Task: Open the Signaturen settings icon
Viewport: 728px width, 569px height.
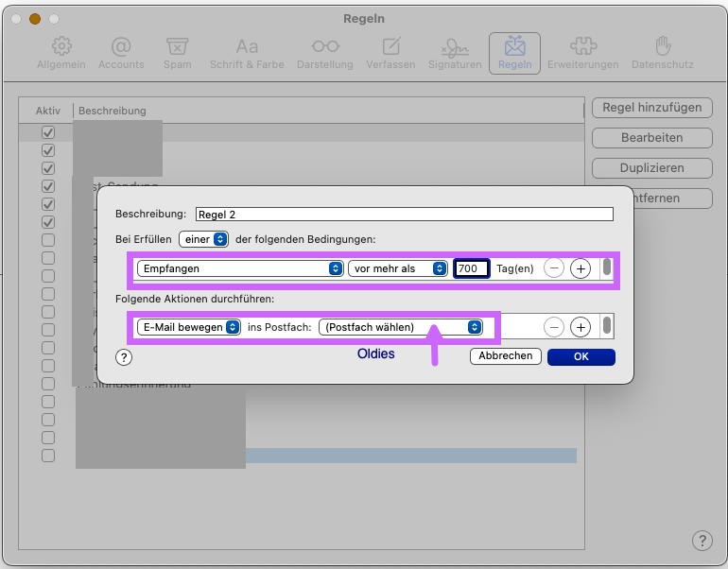Action: coord(455,53)
